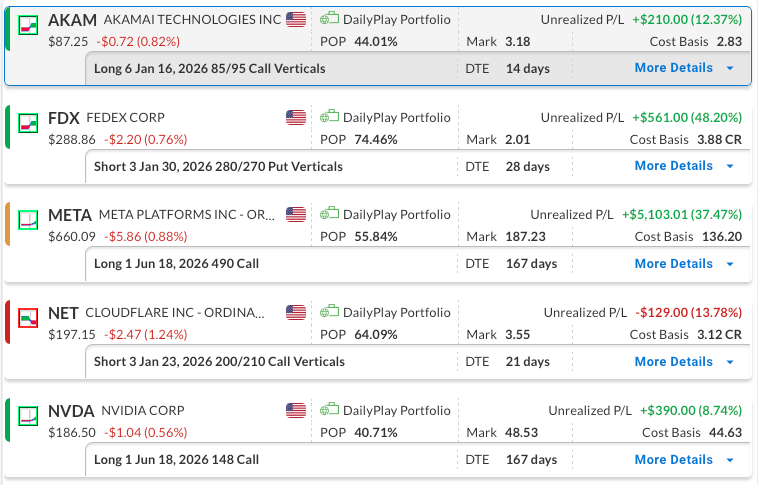
Task: Click the US flag beside Akamai Technologies
Action: coord(296,19)
